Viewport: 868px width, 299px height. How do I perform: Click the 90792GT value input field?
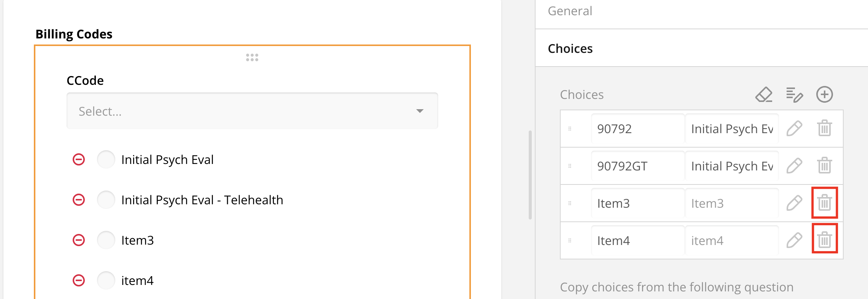(x=637, y=166)
